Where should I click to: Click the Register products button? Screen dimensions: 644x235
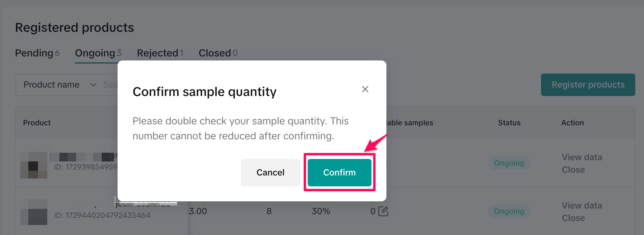point(588,85)
